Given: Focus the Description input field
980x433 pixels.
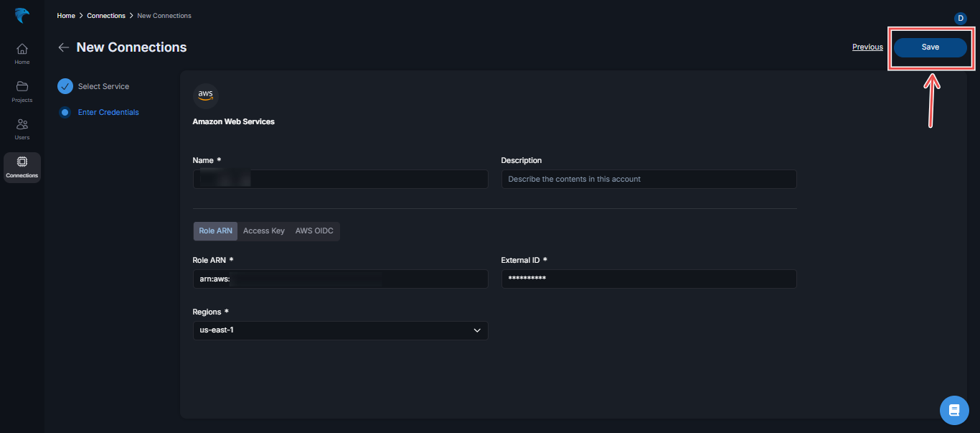Looking at the screenshot, I should 649,179.
